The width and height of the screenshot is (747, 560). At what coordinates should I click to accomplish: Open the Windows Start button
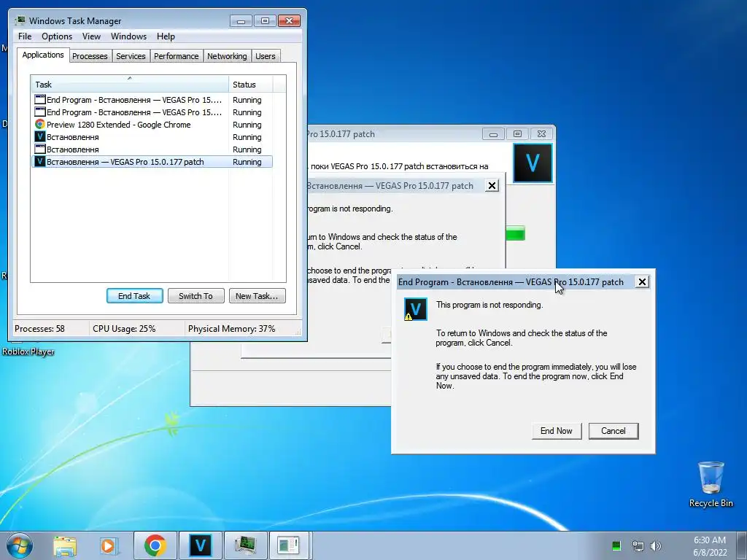pos(20,545)
